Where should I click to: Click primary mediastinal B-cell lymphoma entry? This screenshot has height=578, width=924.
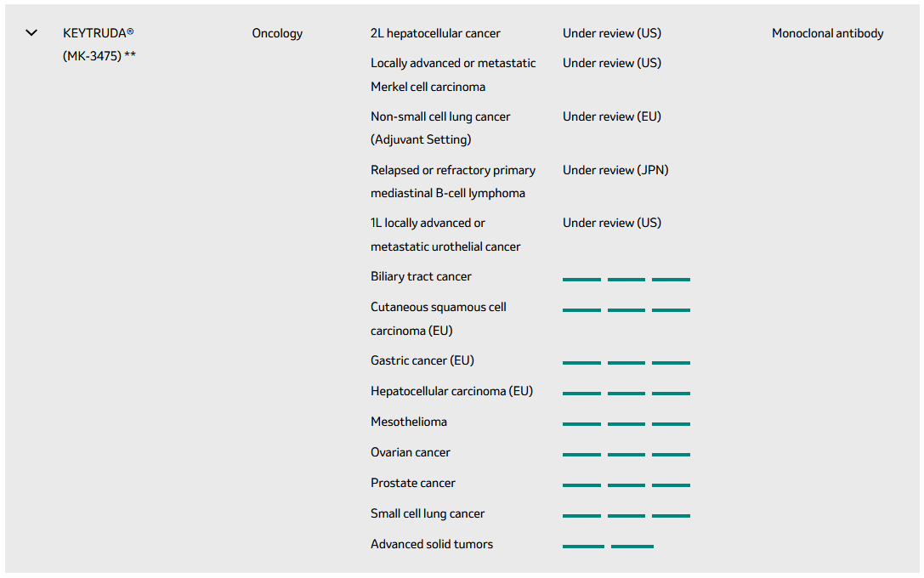click(x=452, y=181)
